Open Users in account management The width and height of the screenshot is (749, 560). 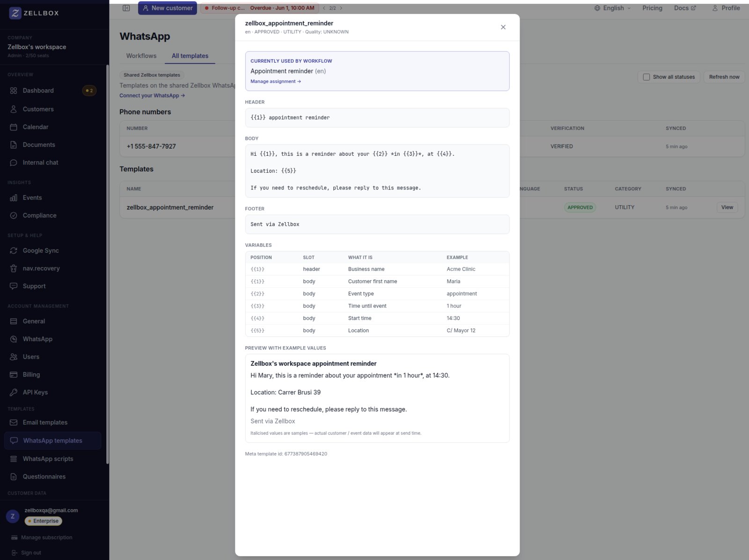pos(31,356)
